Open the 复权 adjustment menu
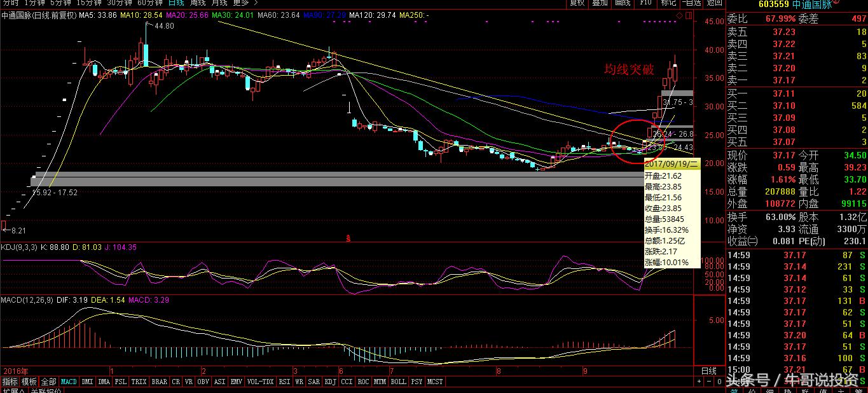 pyautogui.click(x=577, y=3)
